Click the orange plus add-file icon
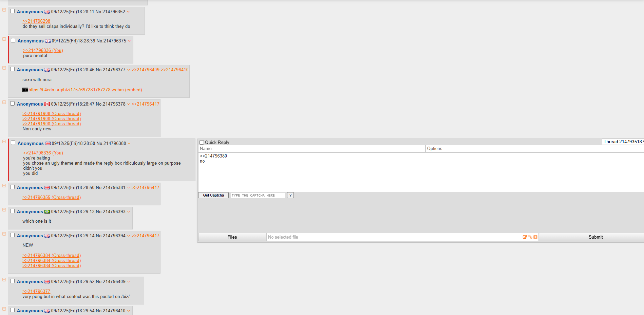 (x=535, y=237)
